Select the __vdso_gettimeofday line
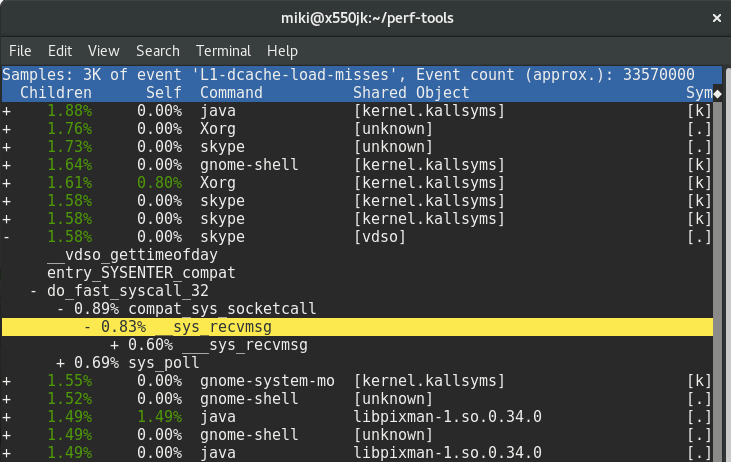 tap(126, 255)
